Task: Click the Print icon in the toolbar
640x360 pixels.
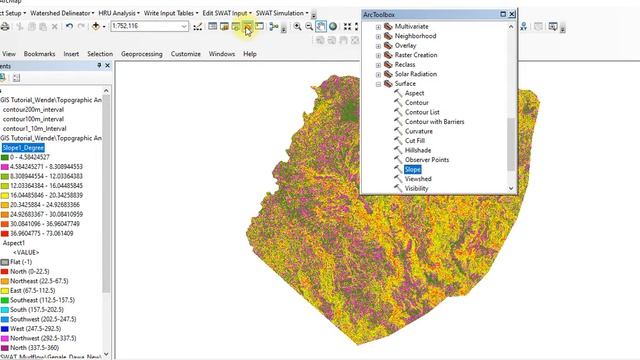Action: pos(5,27)
